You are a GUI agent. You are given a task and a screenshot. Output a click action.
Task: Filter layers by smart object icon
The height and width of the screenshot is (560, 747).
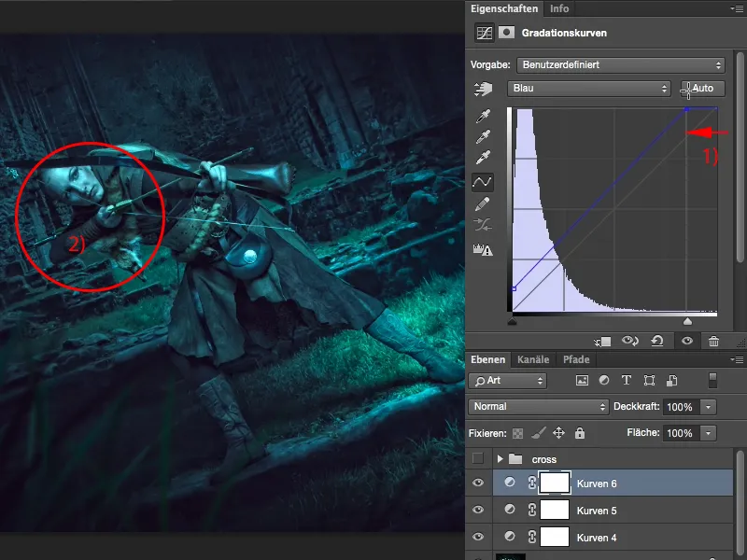click(671, 381)
